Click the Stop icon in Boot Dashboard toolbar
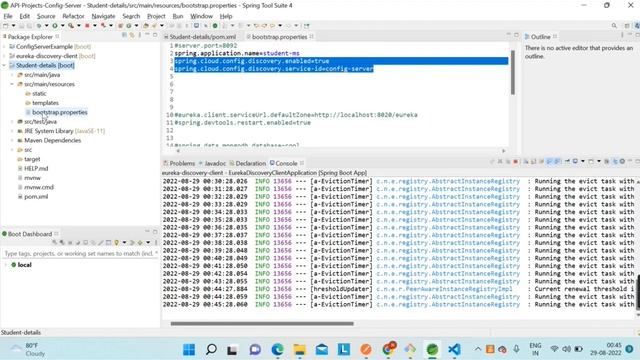Image resolution: width=640 pixels, height=360 pixels. coord(70,242)
